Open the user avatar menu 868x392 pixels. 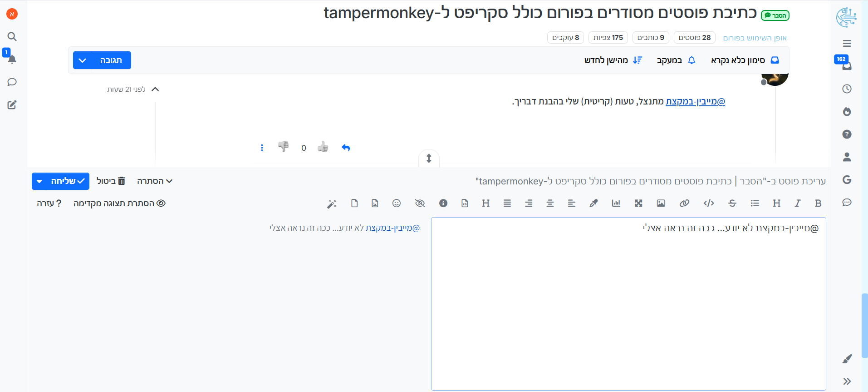click(12, 14)
